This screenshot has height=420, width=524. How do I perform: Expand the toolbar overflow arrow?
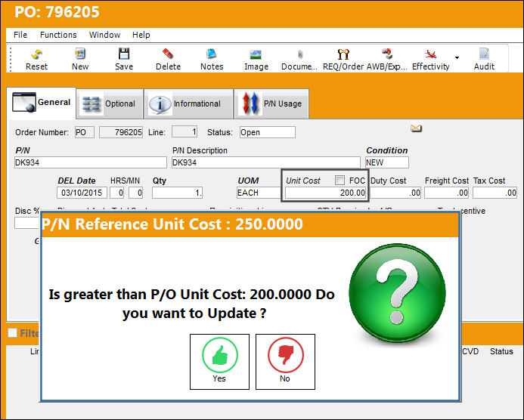click(x=457, y=58)
